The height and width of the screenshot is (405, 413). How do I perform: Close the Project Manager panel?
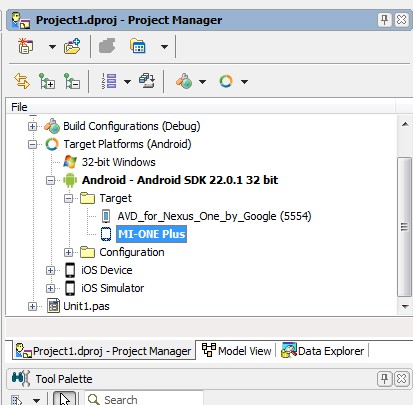[402, 20]
